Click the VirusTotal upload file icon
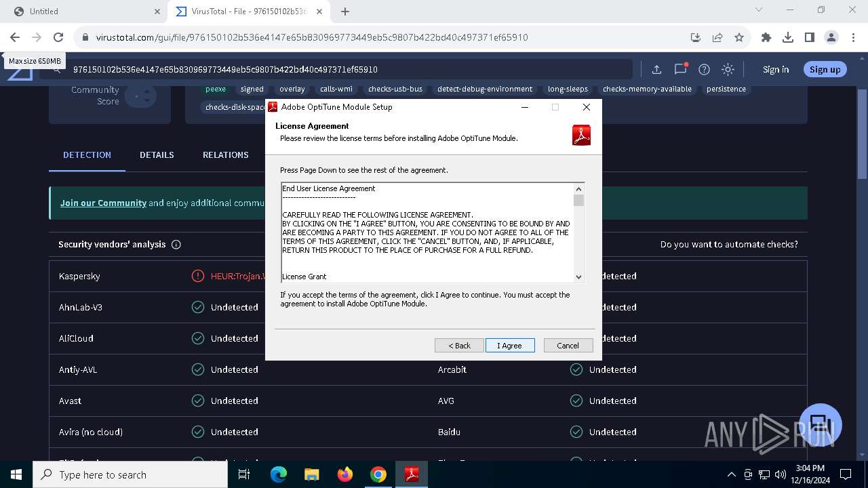Screen dimensions: 868x488 pyautogui.click(x=656, y=69)
